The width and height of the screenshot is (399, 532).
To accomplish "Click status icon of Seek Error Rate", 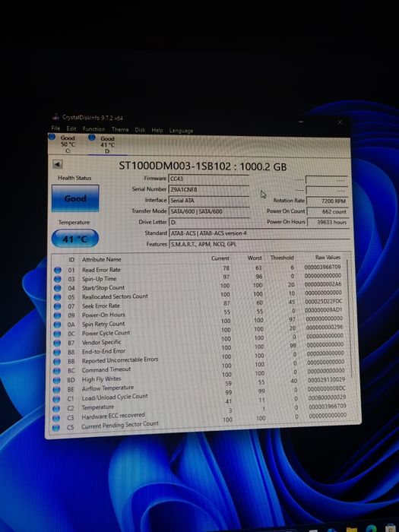I will [x=57, y=306].
